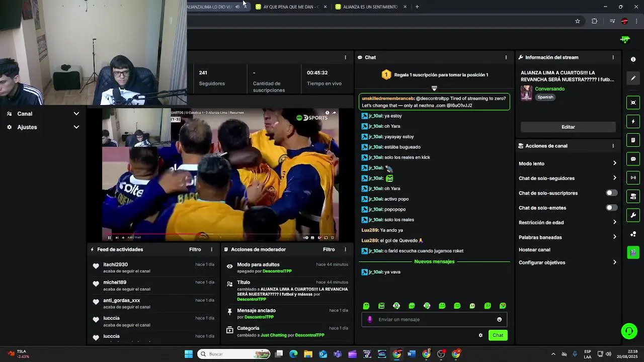Click Modo para adultos moderator entry
644x362 pixels.
[x=287, y=267]
